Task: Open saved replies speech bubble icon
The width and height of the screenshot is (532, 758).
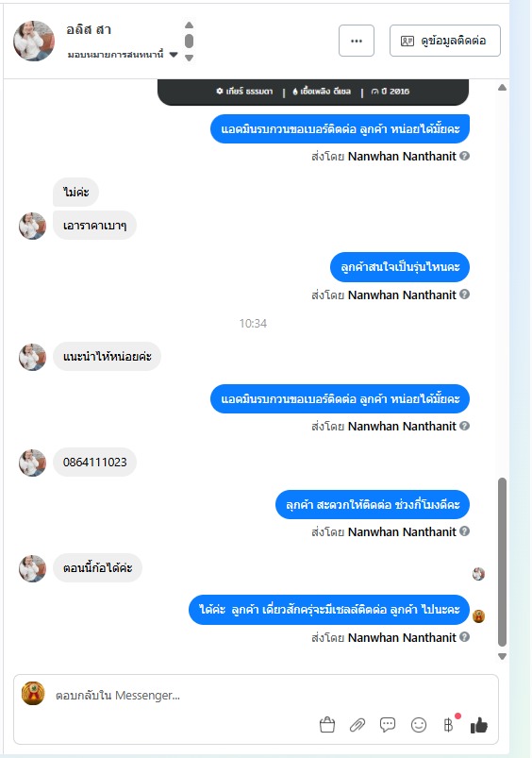Action: click(x=388, y=725)
